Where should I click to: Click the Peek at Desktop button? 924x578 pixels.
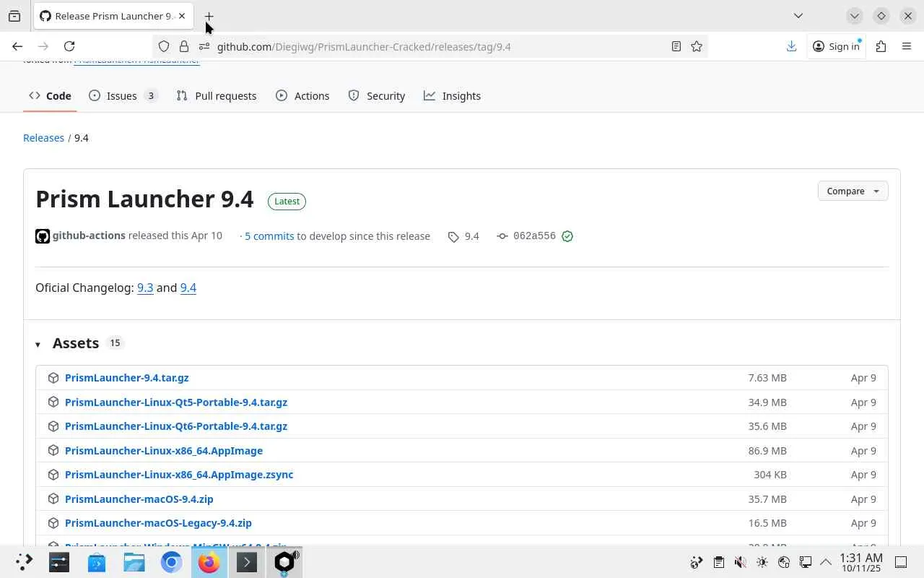point(901,562)
